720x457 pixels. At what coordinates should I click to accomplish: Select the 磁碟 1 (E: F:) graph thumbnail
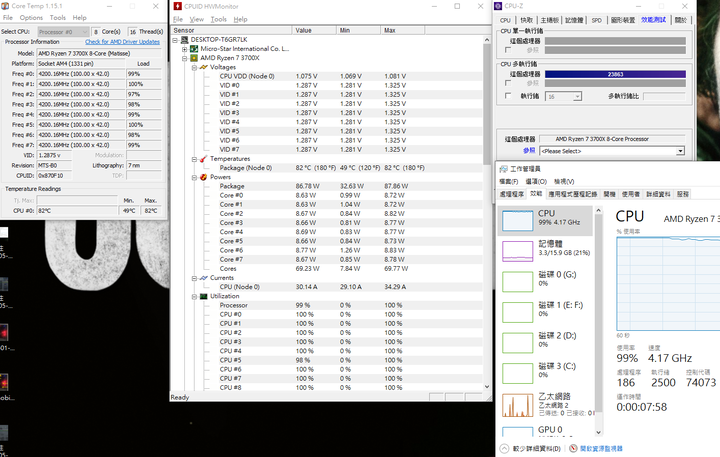(x=518, y=312)
